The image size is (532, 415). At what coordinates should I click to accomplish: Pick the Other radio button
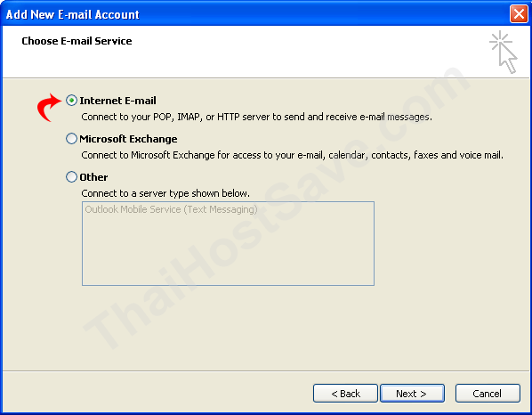point(71,177)
